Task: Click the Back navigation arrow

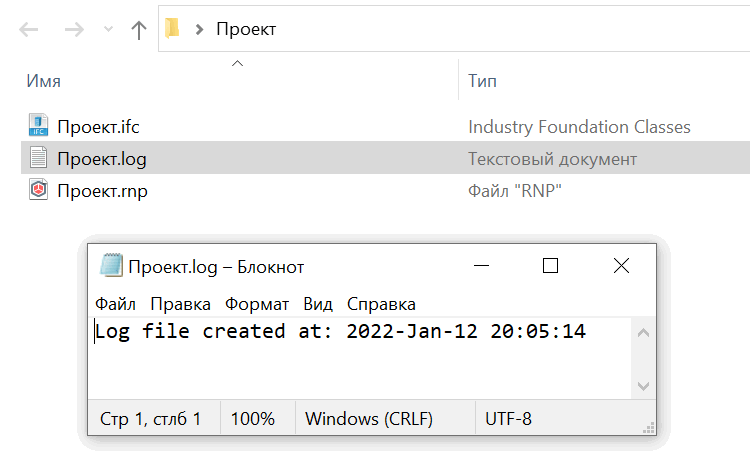Action: [x=29, y=30]
